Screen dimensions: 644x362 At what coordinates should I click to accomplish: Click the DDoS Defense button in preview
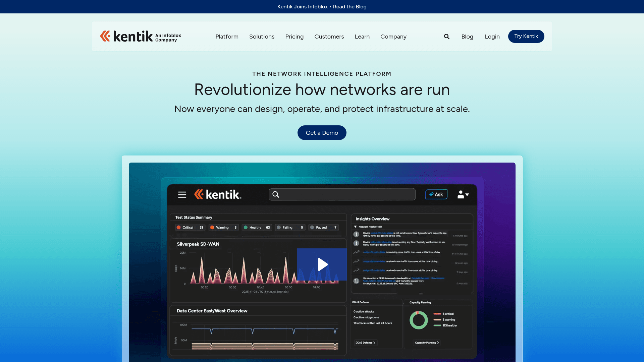366,343
